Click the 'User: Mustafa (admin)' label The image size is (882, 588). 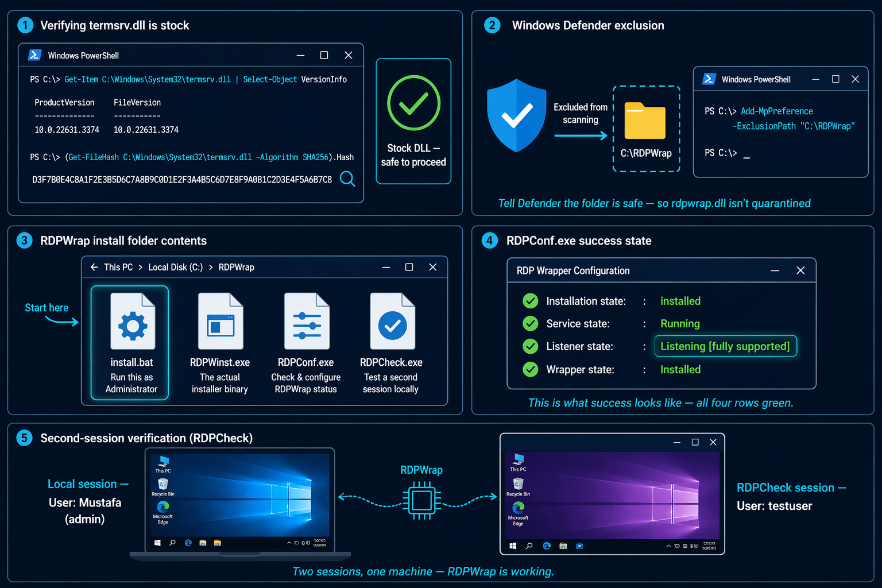click(x=85, y=510)
